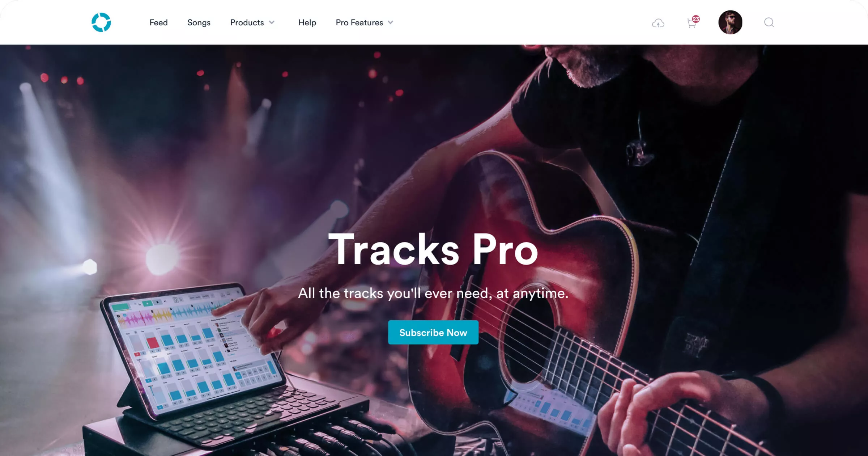868x456 pixels.
Task: Click the teal circular logo icon
Action: [x=101, y=22]
